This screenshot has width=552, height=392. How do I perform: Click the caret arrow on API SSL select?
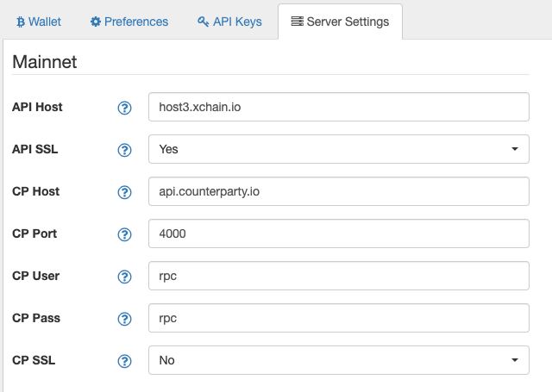point(515,149)
